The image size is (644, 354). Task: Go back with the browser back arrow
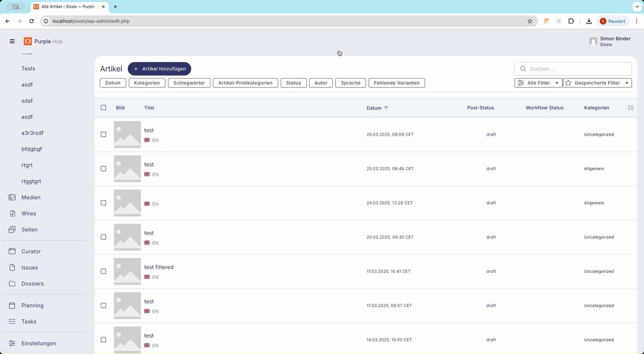(7, 21)
